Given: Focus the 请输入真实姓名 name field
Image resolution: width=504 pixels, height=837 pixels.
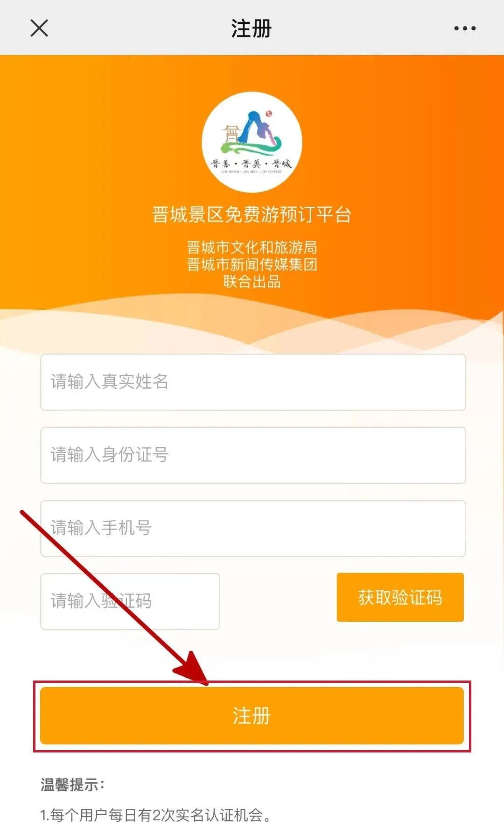Looking at the screenshot, I should [253, 382].
